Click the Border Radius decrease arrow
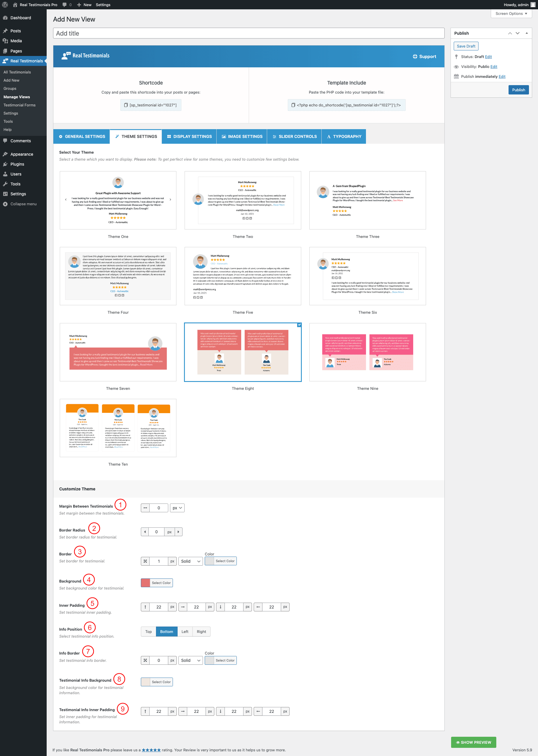The width and height of the screenshot is (538, 756). (x=145, y=532)
